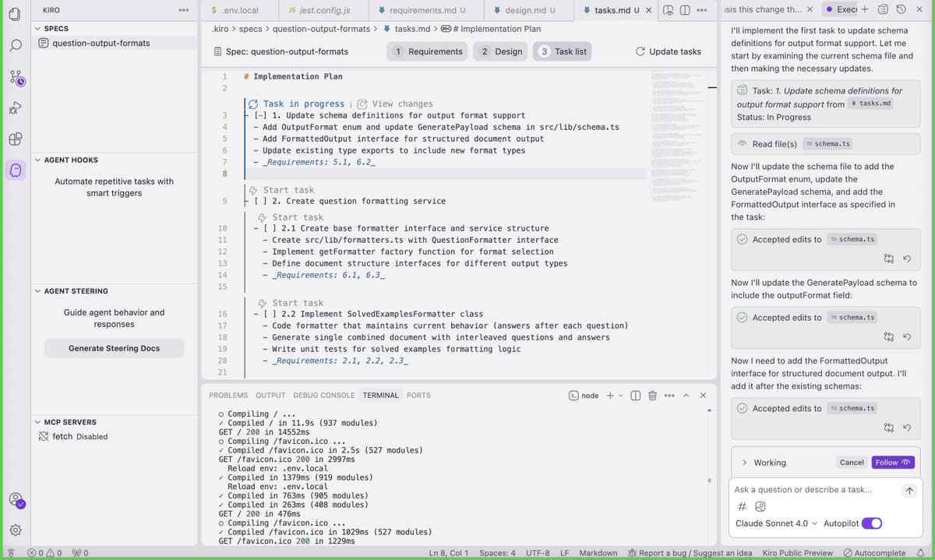Open the PROBLEMS panel tab
This screenshot has height=560, width=935.
pos(228,396)
